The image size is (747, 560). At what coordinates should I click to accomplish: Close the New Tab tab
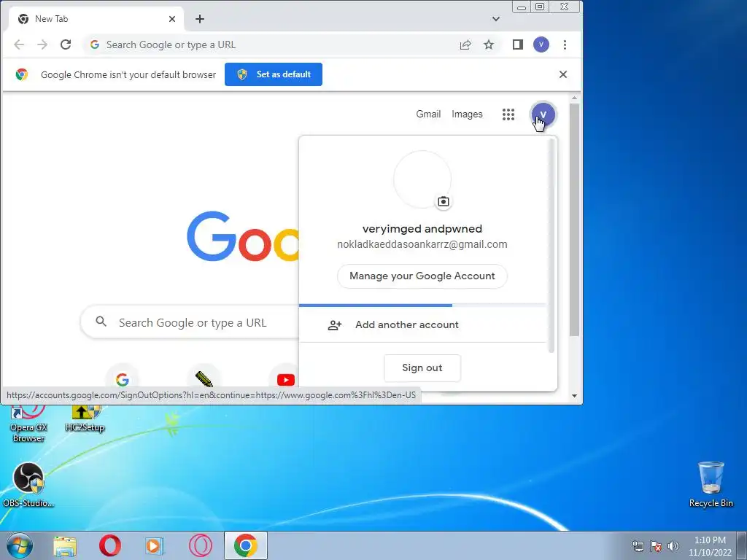[x=172, y=19]
